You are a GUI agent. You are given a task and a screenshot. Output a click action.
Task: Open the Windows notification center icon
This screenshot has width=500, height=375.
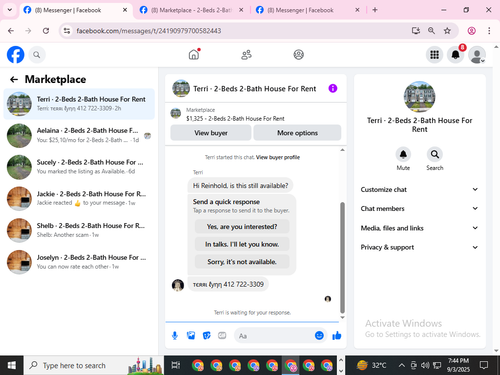coord(484,365)
